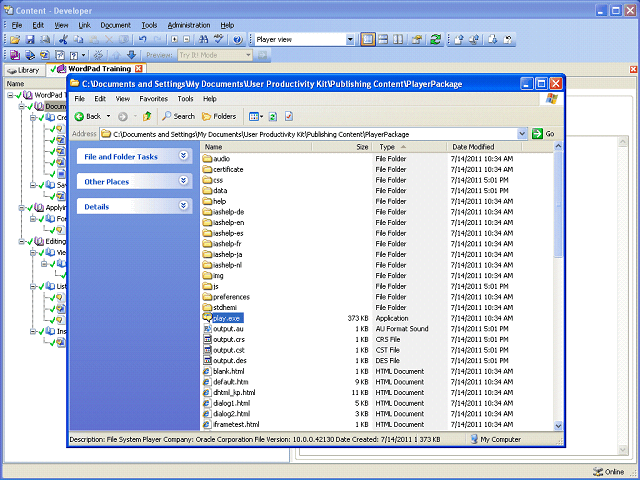Click the spell check ABC icon
This screenshot has width=640, height=480.
point(219,40)
